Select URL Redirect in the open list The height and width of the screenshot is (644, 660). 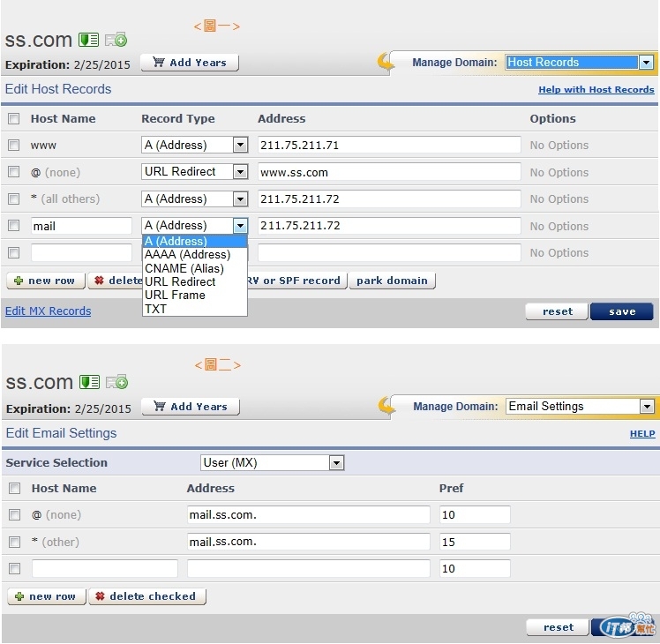pyautogui.click(x=194, y=282)
